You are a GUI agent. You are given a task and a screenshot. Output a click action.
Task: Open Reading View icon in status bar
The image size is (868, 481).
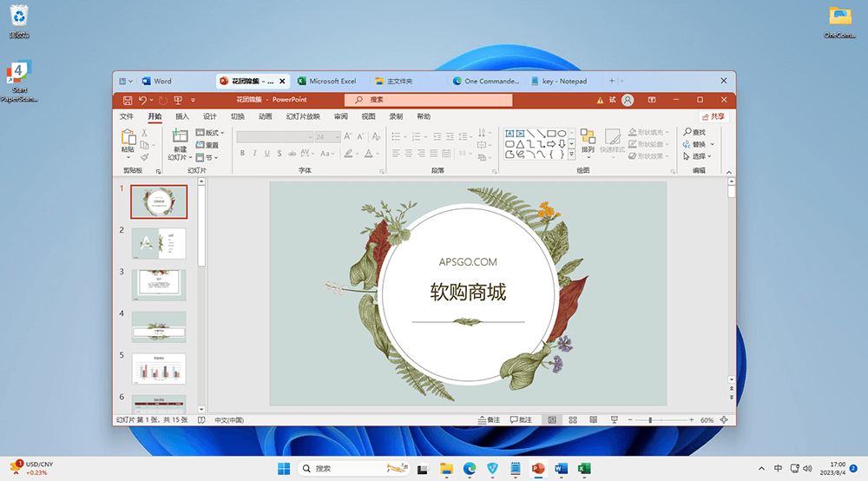click(x=594, y=420)
